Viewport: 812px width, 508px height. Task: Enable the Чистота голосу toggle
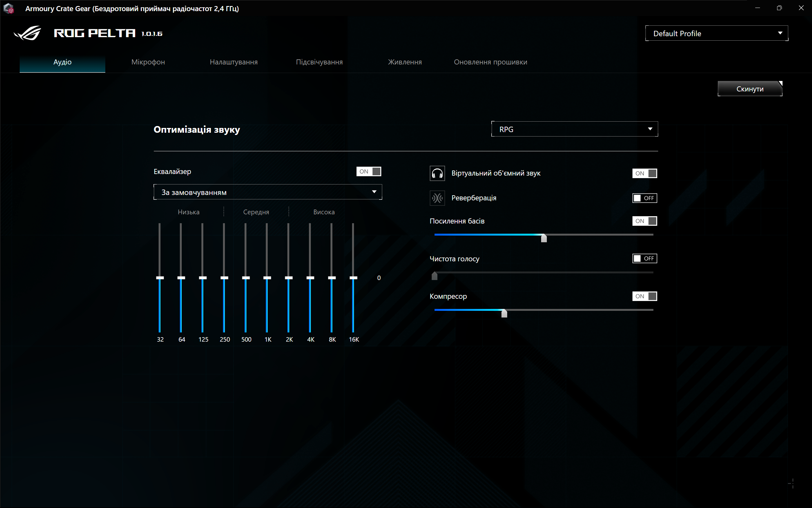point(645,258)
